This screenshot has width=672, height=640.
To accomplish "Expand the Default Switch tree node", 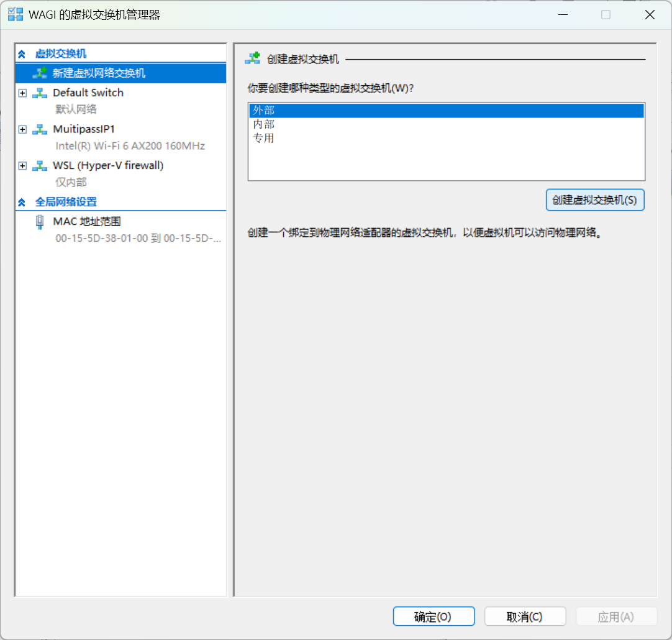I will [23, 93].
